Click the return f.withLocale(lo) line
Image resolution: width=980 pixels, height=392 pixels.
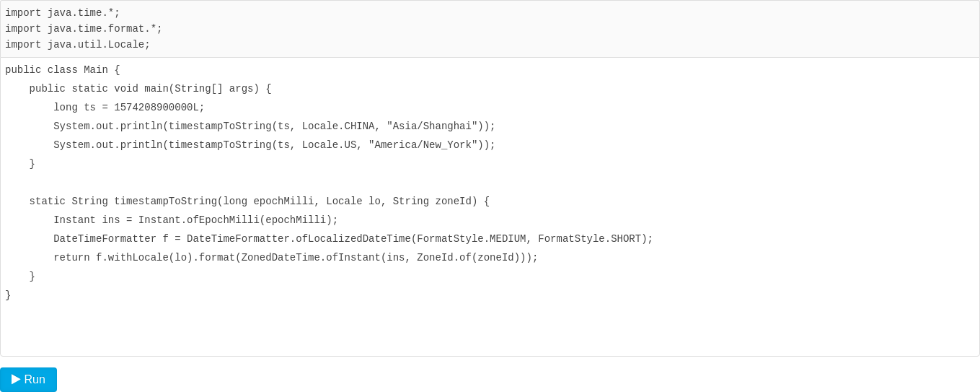[x=296, y=258]
